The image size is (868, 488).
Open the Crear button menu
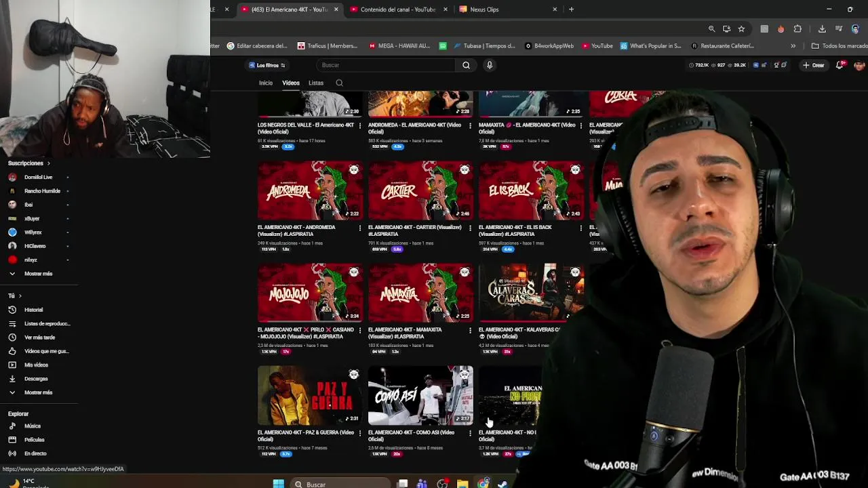click(814, 65)
